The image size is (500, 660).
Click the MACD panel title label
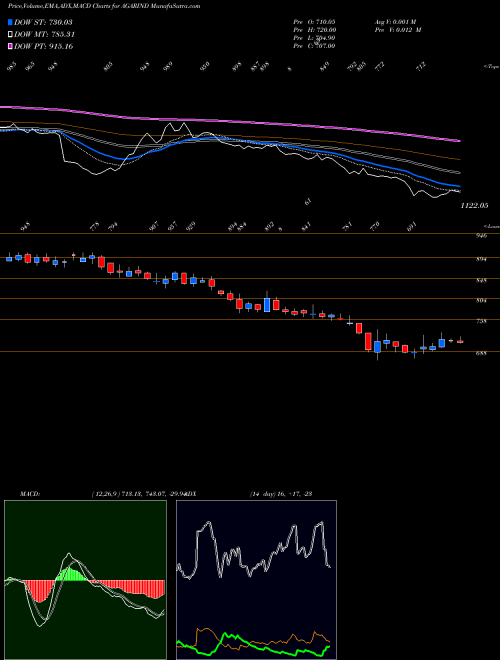pyautogui.click(x=30, y=494)
